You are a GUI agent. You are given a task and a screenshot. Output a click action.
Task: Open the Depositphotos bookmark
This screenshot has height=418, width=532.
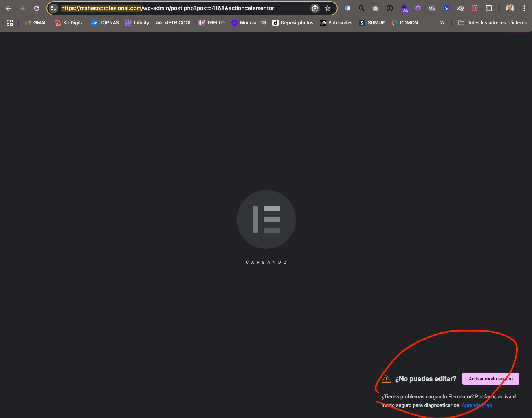tap(293, 23)
